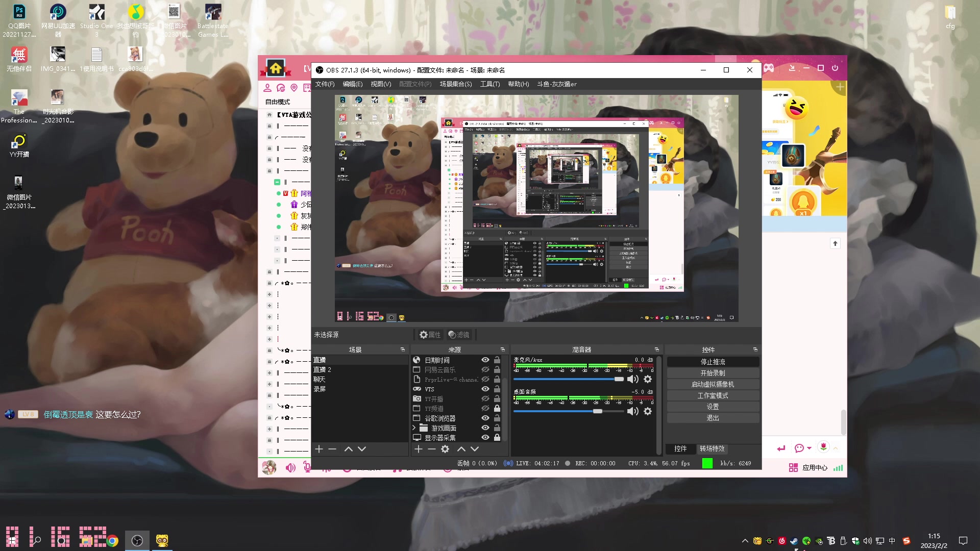Switch to 转场特效 tab
Viewport: 980px width, 551px height.
pos(712,448)
